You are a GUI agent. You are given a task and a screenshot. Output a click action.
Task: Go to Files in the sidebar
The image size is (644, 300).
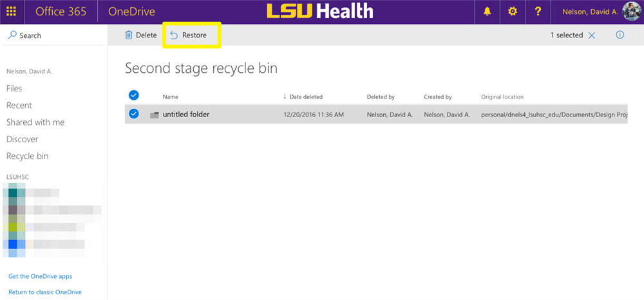pos(14,88)
